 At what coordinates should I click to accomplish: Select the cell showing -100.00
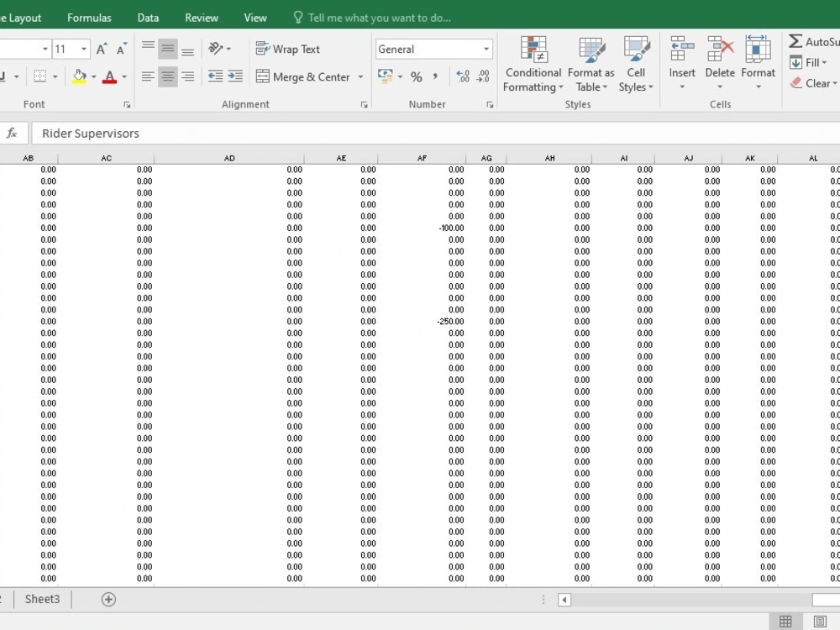[423, 228]
